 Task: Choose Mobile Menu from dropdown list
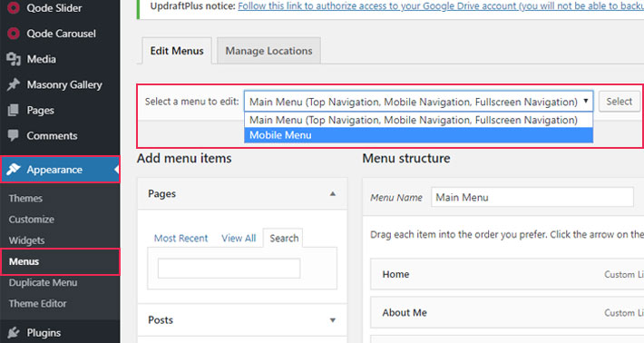pos(418,135)
